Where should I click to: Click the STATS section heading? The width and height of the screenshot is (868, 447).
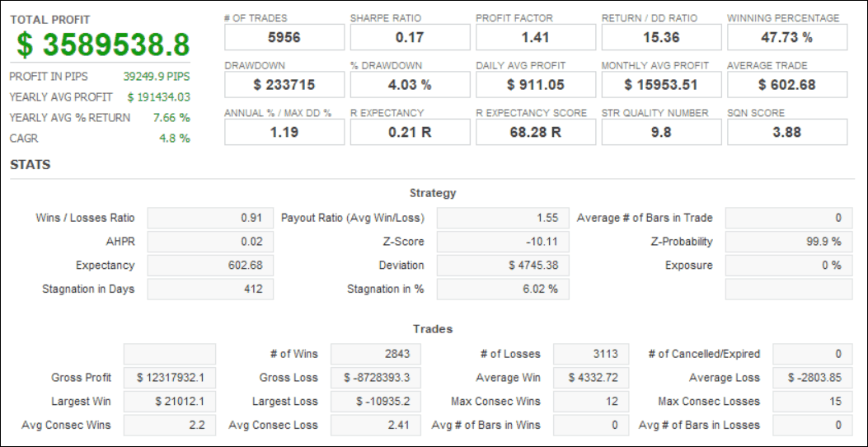click(x=30, y=165)
